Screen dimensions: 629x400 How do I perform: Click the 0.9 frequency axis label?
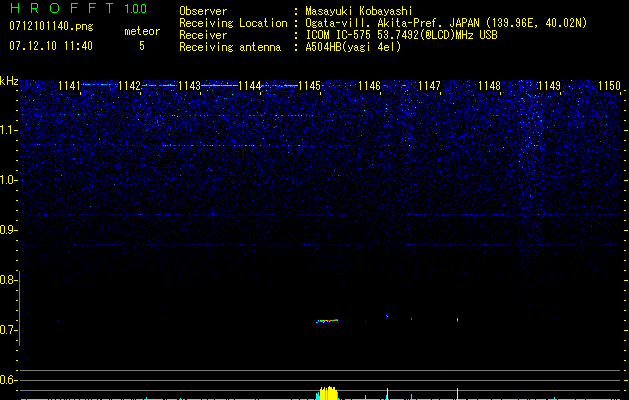8,230
